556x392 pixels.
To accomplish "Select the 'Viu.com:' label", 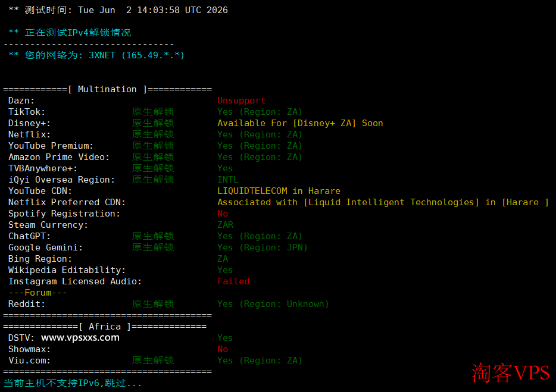I will (29, 361).
